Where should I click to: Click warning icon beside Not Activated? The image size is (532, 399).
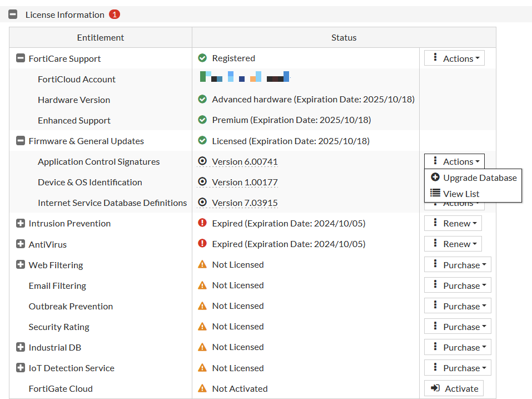pyautogui.click(x=202, y=388)
